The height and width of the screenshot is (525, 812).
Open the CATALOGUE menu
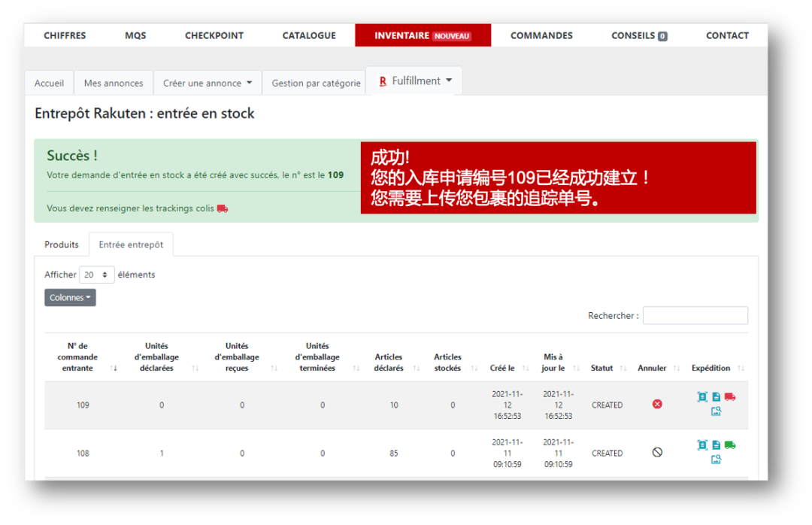pos(309,36)
